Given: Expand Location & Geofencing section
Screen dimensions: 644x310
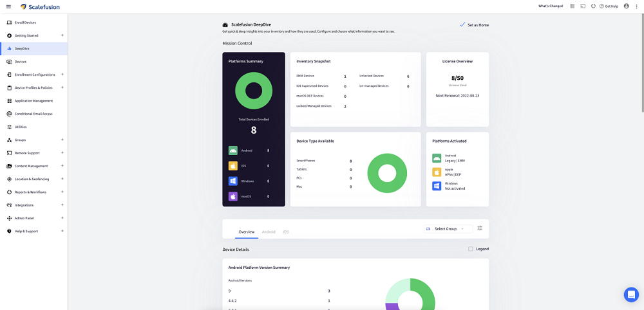Looking at the screenshot, I should pos(62,179).
